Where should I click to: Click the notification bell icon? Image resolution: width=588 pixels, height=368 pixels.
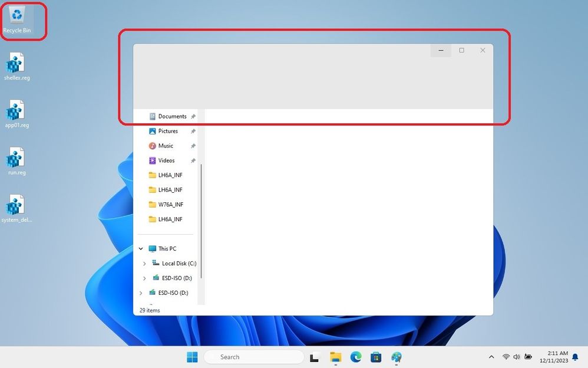[575, 357]
